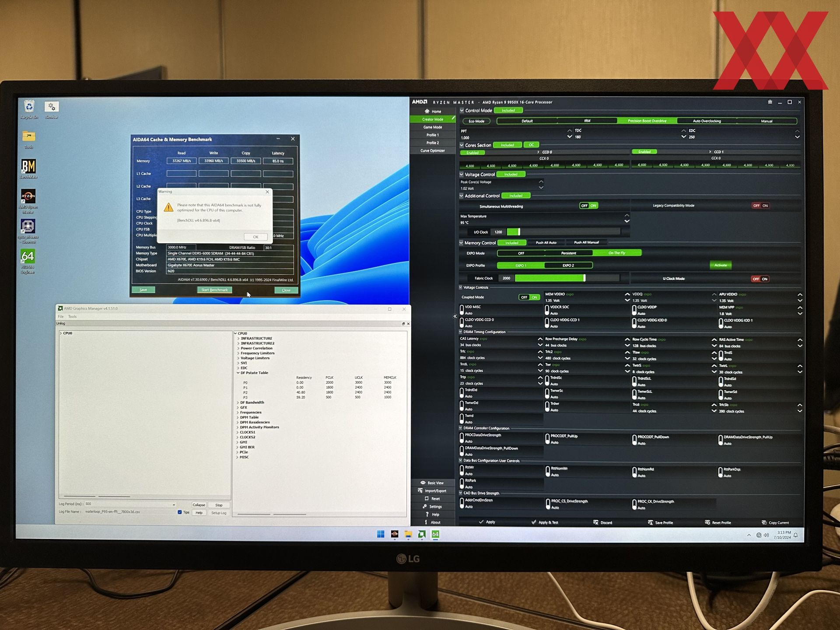840x630 pixels.
Task: Click Save in AIDA64 benchmark
Action: pos(143,290)
